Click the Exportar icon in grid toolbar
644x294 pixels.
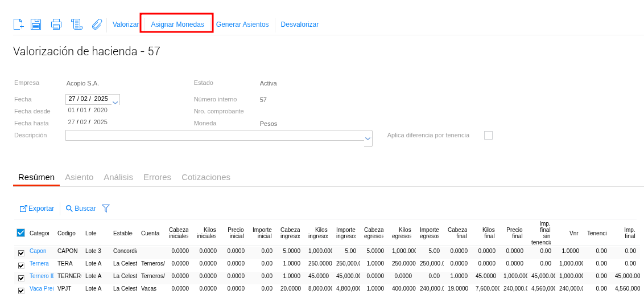tap(23, 209)
